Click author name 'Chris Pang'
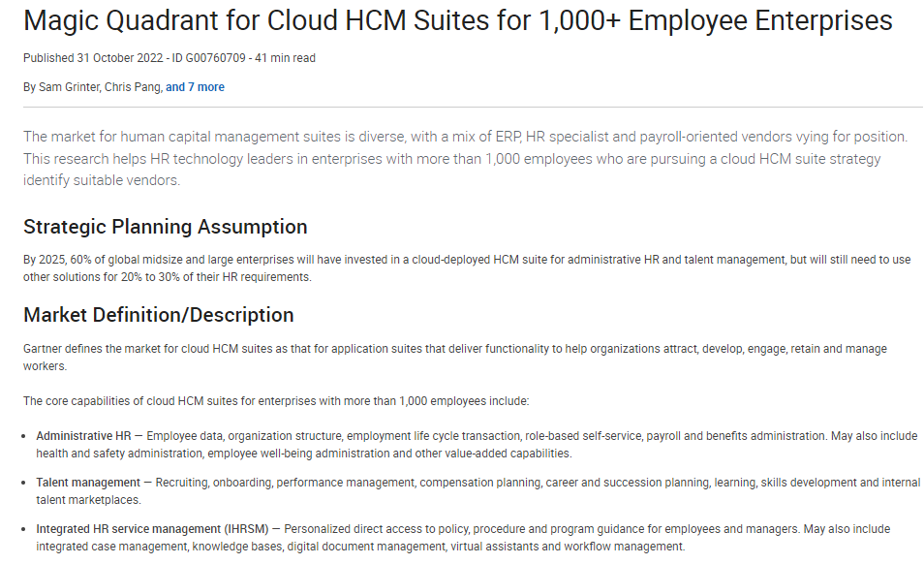Screen dimensions: 924x564 [x=132, y=87]
